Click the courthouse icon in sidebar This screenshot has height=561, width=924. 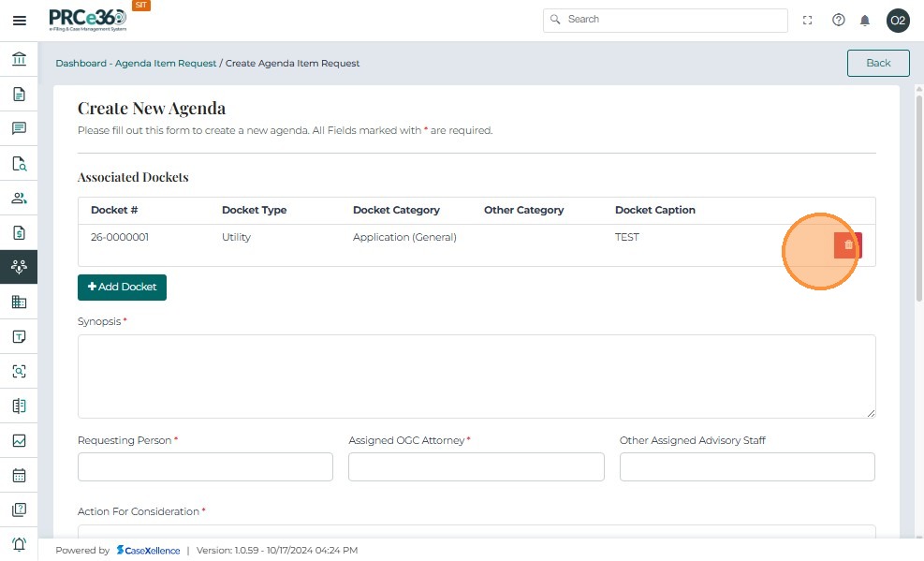(19, 60)
